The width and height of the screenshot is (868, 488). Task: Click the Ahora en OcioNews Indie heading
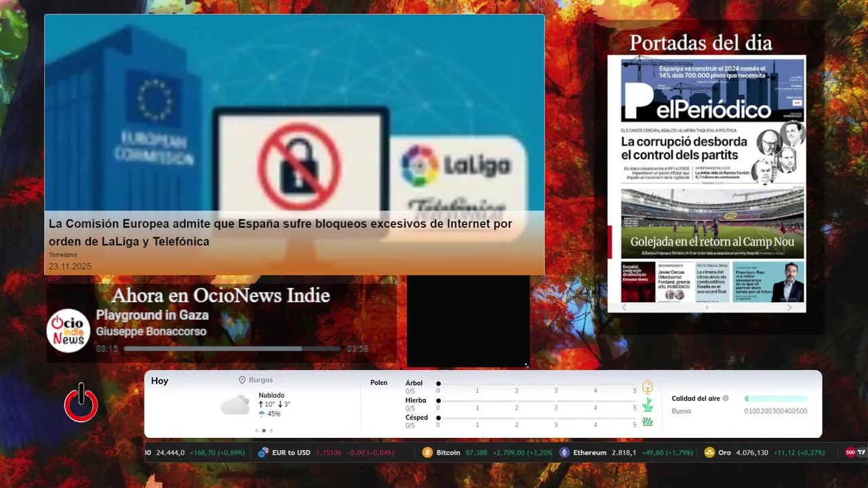[221, 296]
